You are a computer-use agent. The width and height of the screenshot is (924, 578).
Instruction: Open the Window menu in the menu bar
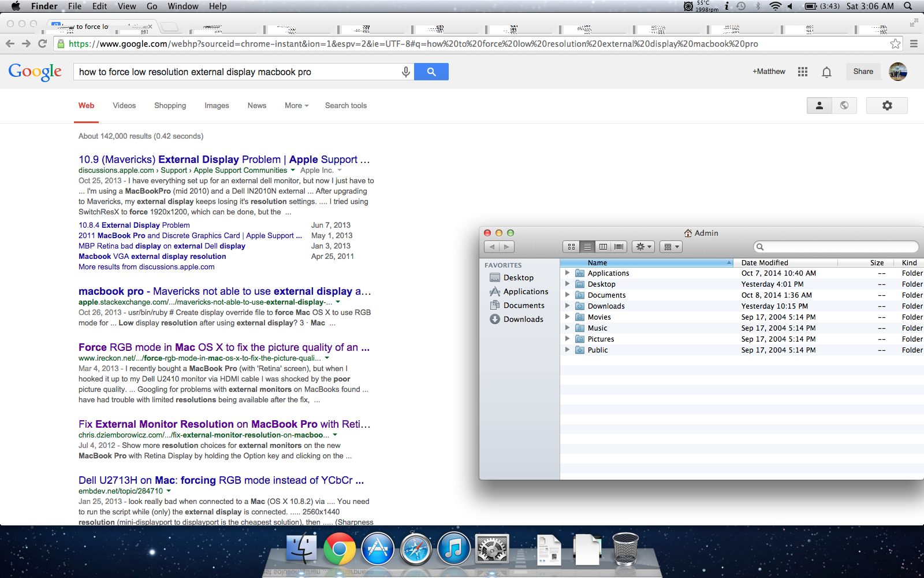[x=183, y=6]
